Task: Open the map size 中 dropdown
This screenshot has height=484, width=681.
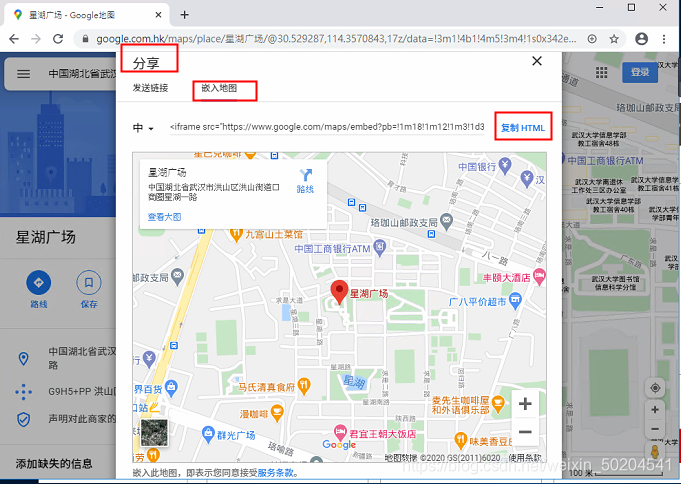Action: click(143, 128)
